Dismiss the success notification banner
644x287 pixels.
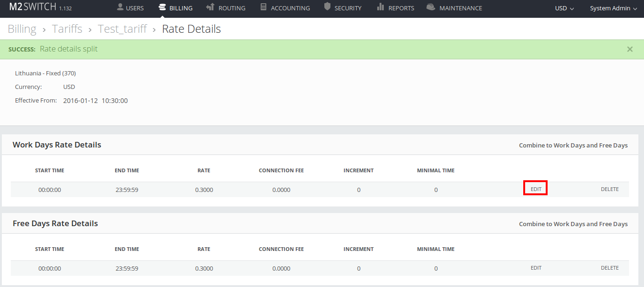(629, 49)
